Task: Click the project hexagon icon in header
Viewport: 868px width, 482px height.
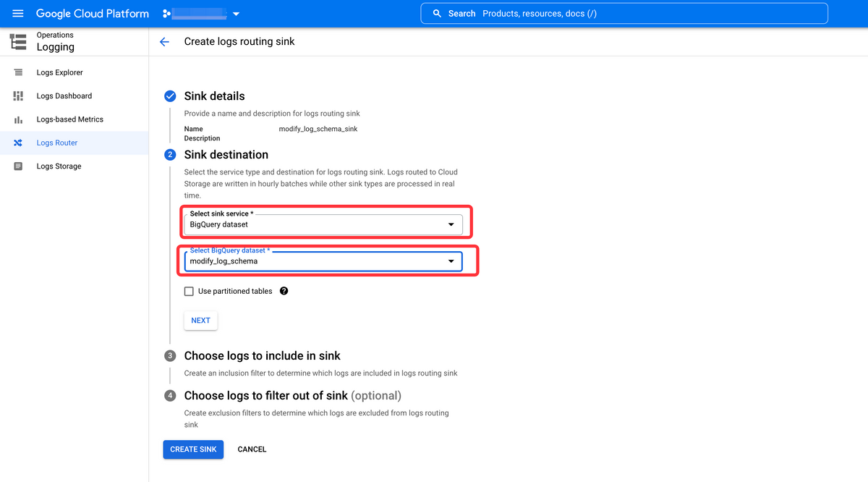Action: 166,14
